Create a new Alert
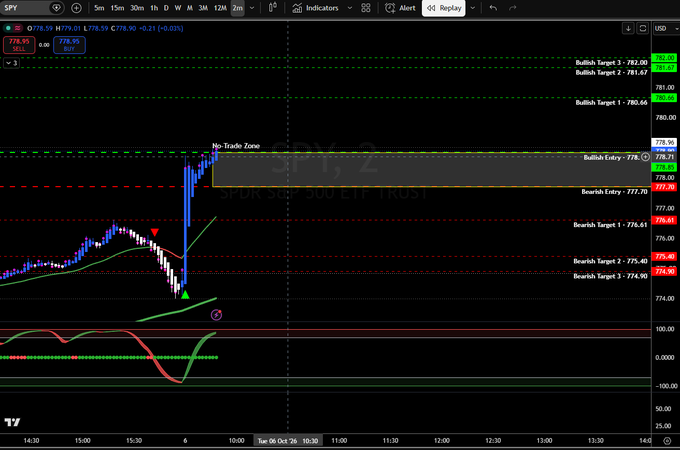680x450 pixels. coord(400,8)
